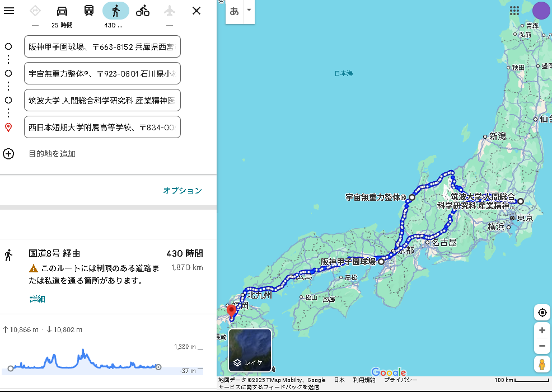
Task: Select the 国道8号 経由 route
Action: [108, 276]
